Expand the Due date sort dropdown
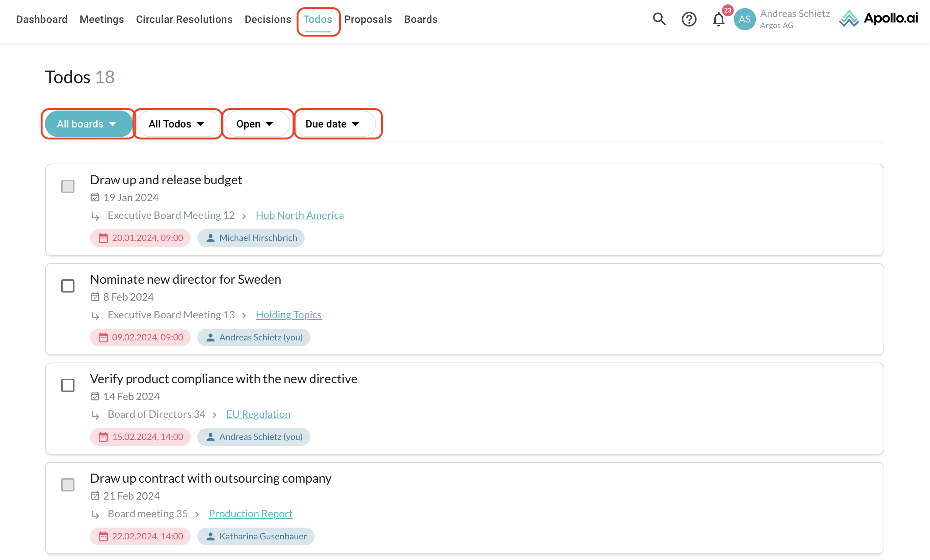Screen dimensions: 930x560 [x=333, y=124]
